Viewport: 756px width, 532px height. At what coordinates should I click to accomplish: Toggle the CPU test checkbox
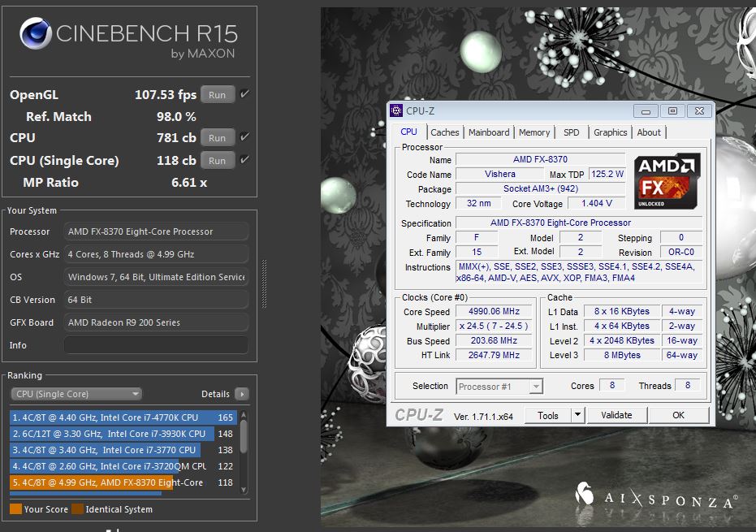244,137
